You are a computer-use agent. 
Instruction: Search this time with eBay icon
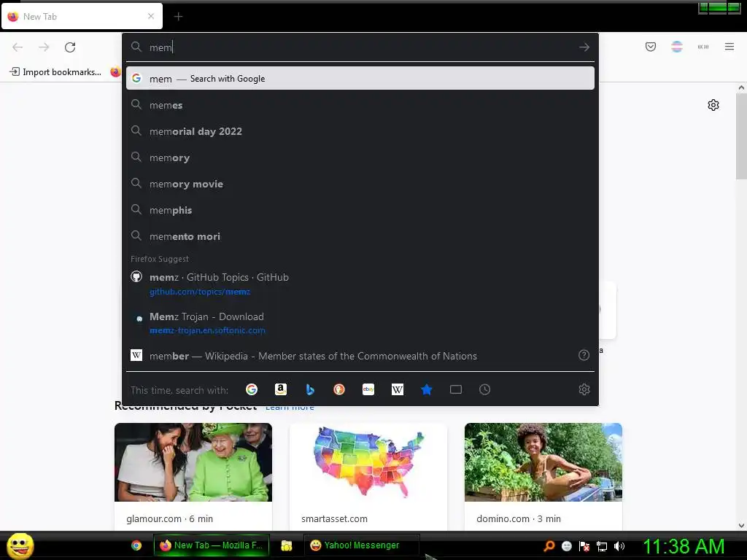coord(368,389)
